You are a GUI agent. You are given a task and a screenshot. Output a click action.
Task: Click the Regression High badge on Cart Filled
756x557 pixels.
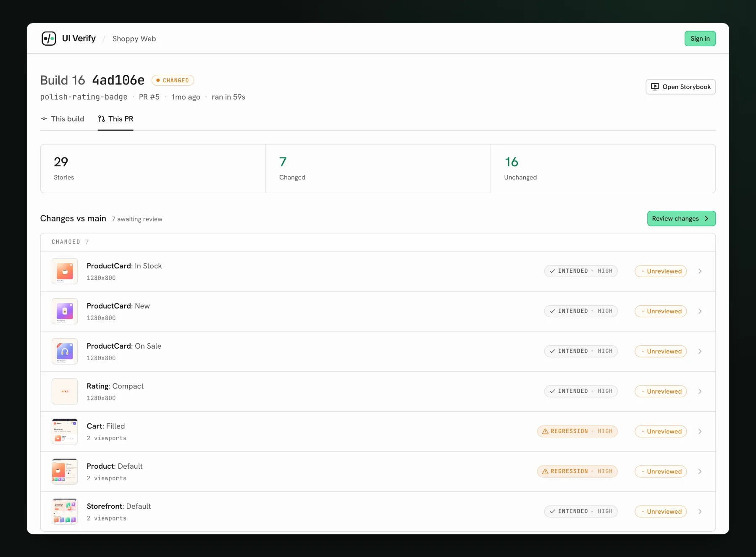577,431
